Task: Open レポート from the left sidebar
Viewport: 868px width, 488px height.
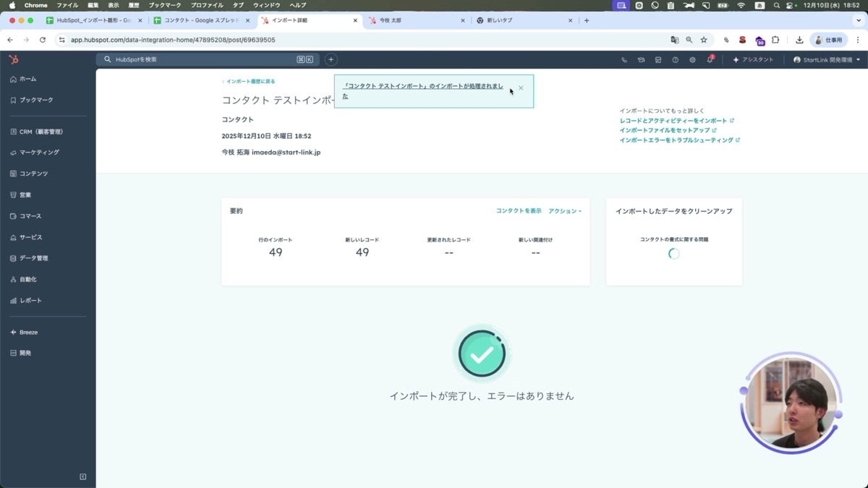Action: 29,300
